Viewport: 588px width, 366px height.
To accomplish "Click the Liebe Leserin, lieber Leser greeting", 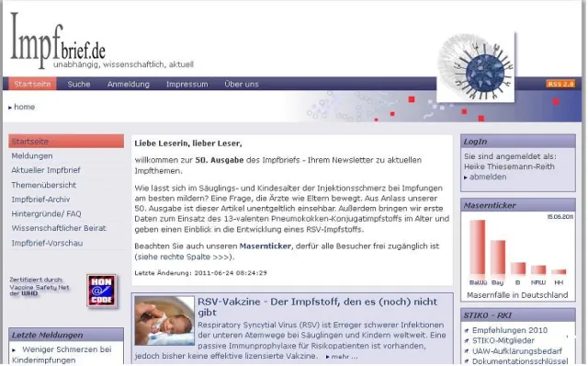I will coord(188,143).
